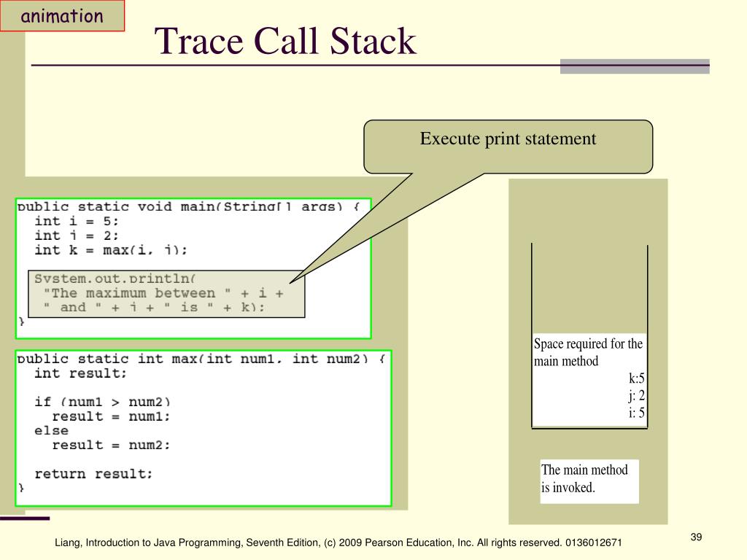Screen dimensions: 747x560
Task: Click the '"The maximum between " + i +' line
Action: [163, 293]
